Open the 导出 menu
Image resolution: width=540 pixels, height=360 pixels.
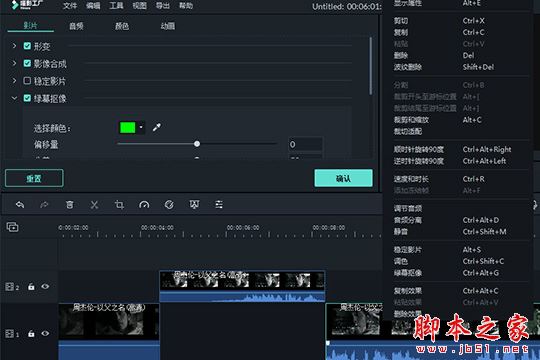click(x=163, y=6)
